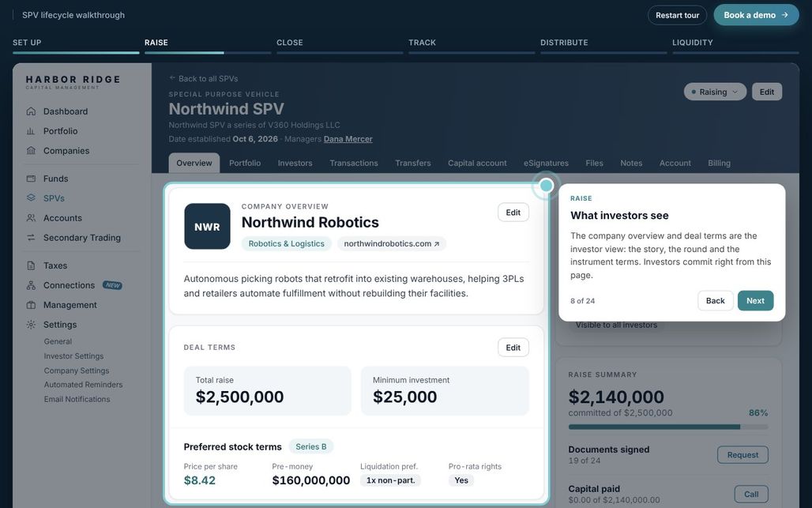Open Investor Settings
The image size is (812, 508).
point(73,356)
